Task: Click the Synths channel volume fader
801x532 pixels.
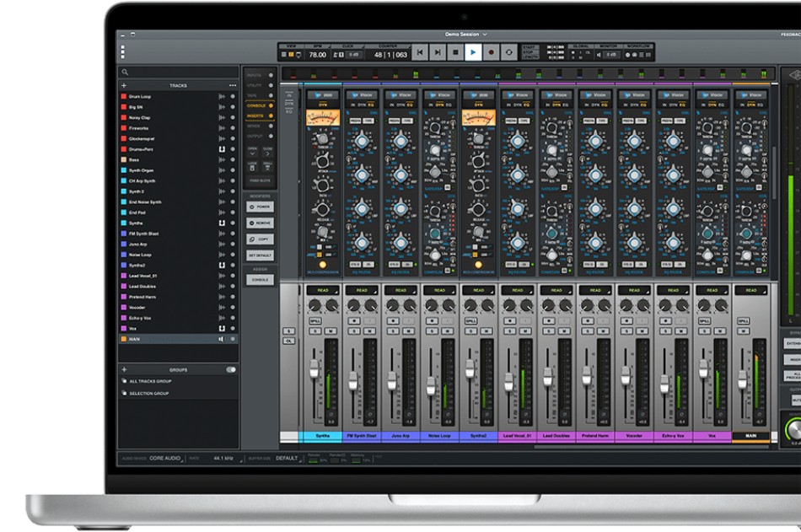Action: (x=314, y=368)
